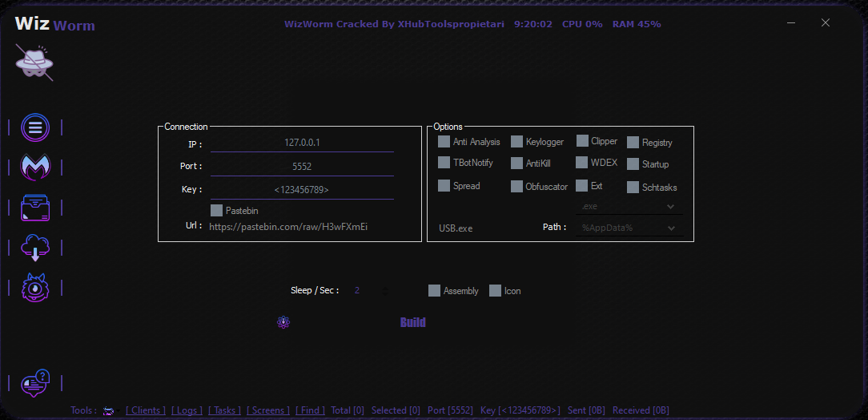
Task: Click the purple M logo sidebar icon
Action: point(35,167)
